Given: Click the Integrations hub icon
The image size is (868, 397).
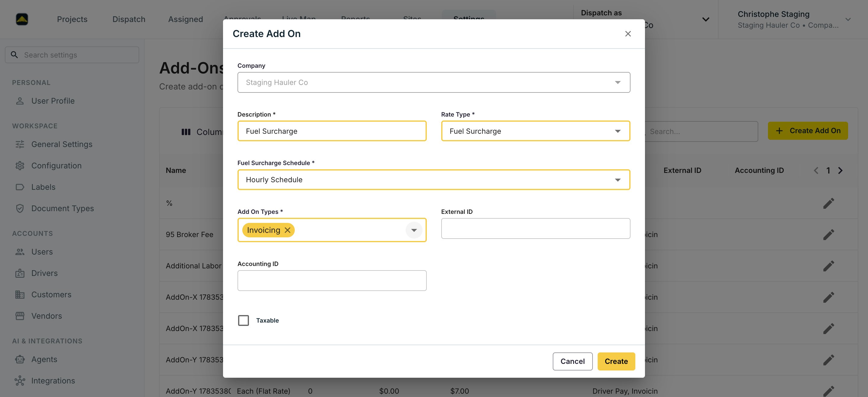Looking at the screenshot, I should point(20,380).
